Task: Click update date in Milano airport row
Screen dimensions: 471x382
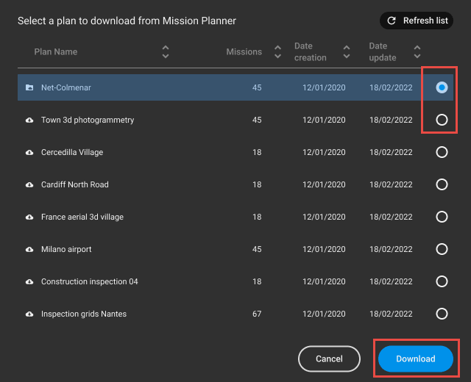Action: 391,249
